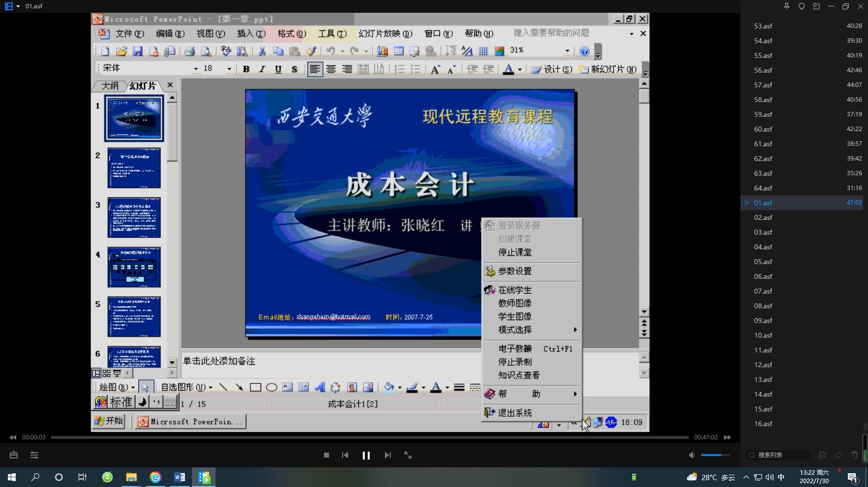
Task: Toggle text Shadow formatting
Action: point(294,69)
